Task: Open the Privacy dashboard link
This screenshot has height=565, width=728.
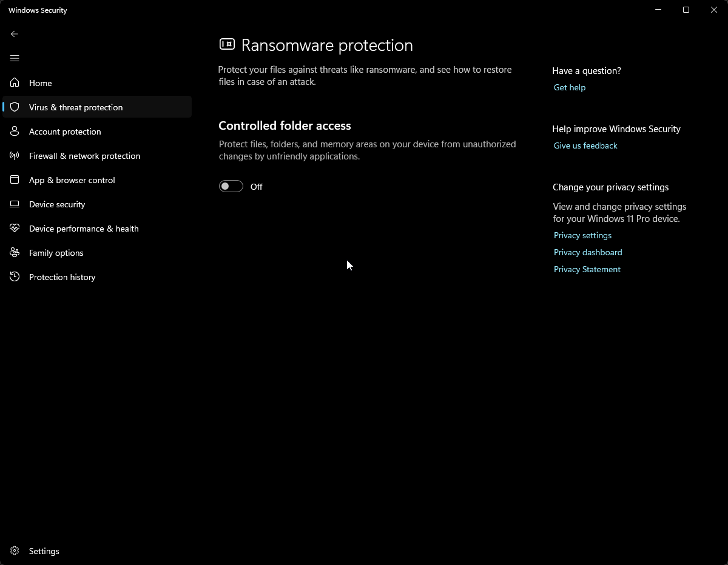Action: point(588,252)
